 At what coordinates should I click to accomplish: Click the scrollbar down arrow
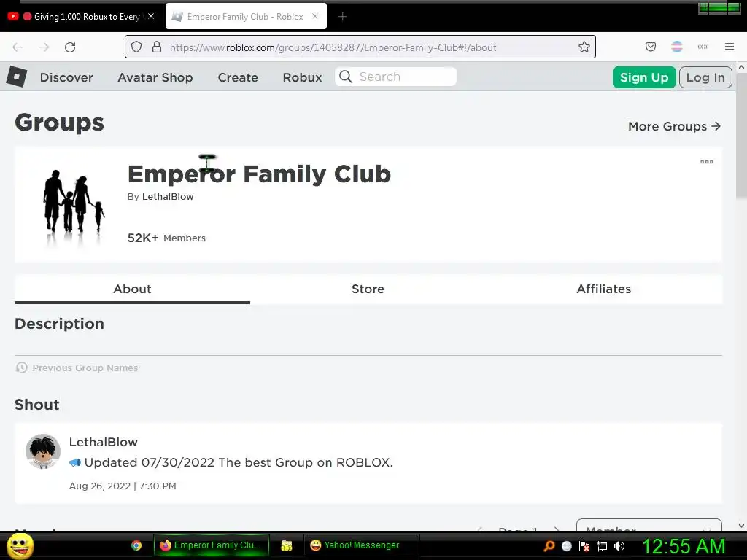[x=741, y=526]
